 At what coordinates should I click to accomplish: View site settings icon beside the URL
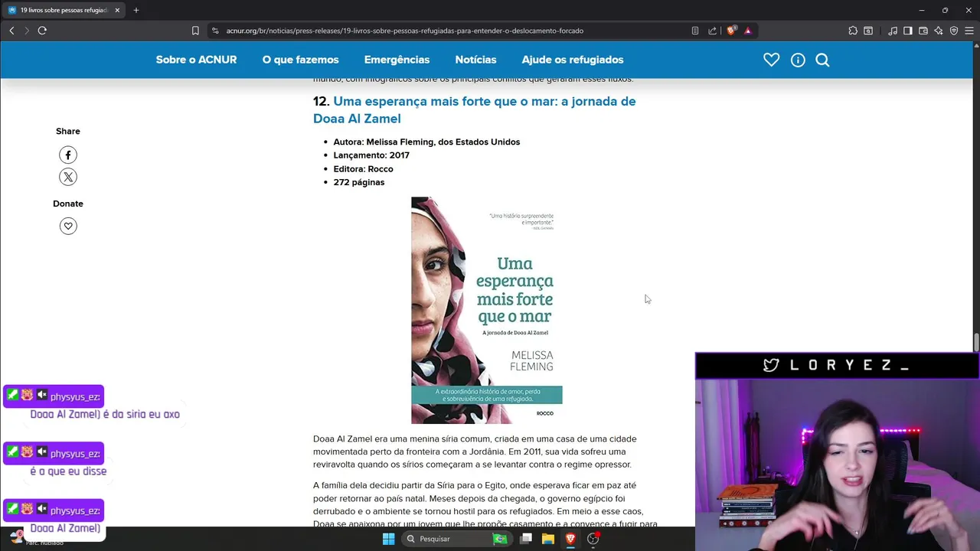pos(215,31)
